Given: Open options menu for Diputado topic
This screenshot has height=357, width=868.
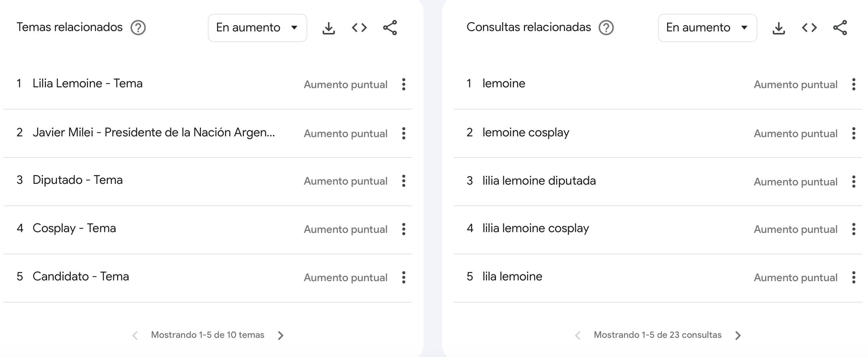Looking at the screenshot, I should coord(403,181).
